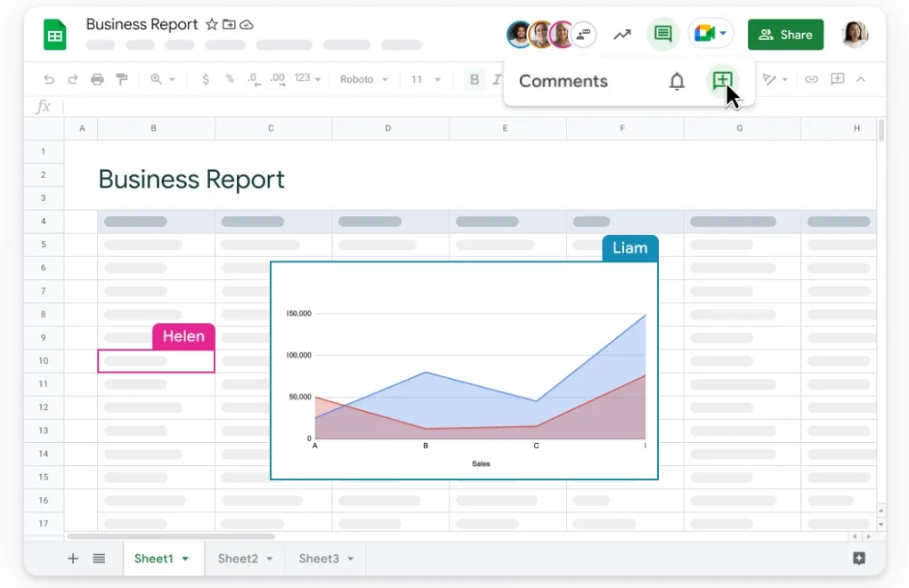909x588 pixels.
Task: Open the Roboto font dropdown
Action: pyautogui.click(x=364, y=79)
